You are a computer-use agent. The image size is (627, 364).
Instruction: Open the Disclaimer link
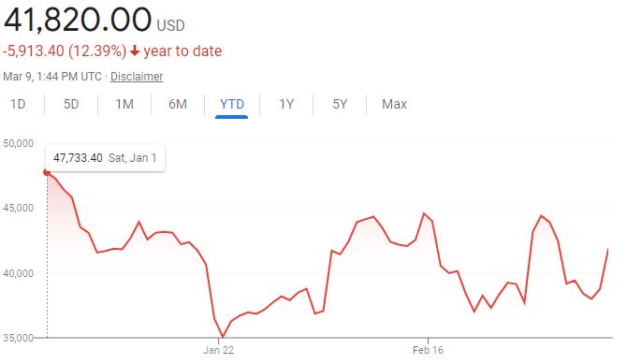pos(137,77)
